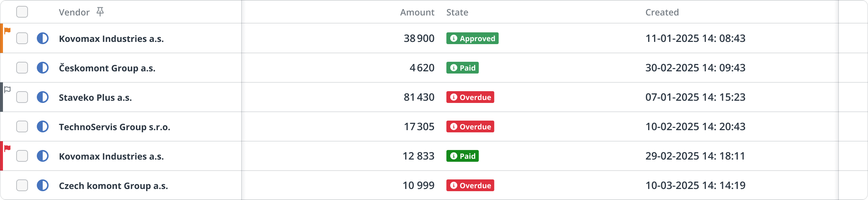Click the amount 38 900 cell
The image size is (868, 200).
click(419, 38)
